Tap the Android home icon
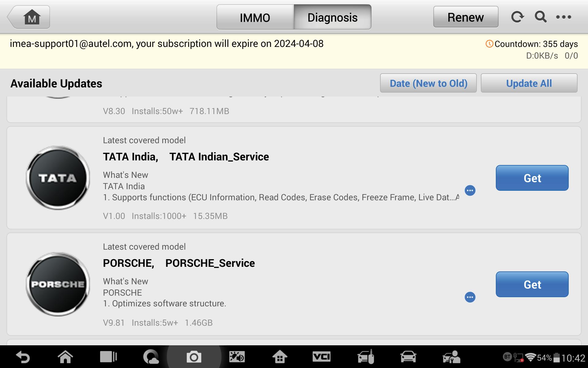This screenshot has height=368, width=588. pos(65,357)
